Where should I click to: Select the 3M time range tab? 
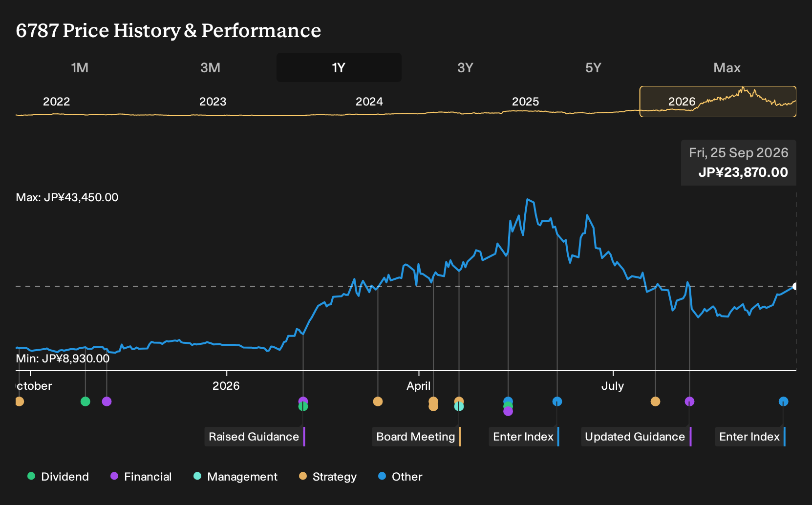210,67
